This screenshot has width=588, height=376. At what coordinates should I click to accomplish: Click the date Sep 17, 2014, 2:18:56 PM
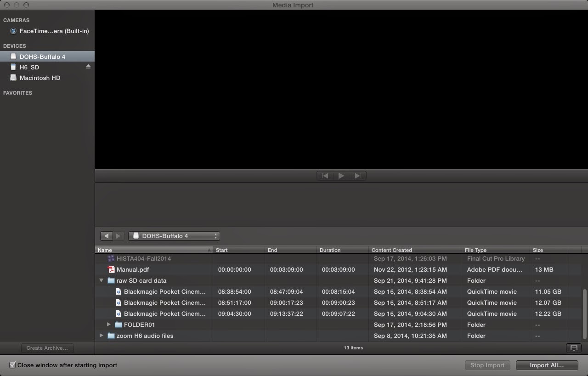(410, 325)
